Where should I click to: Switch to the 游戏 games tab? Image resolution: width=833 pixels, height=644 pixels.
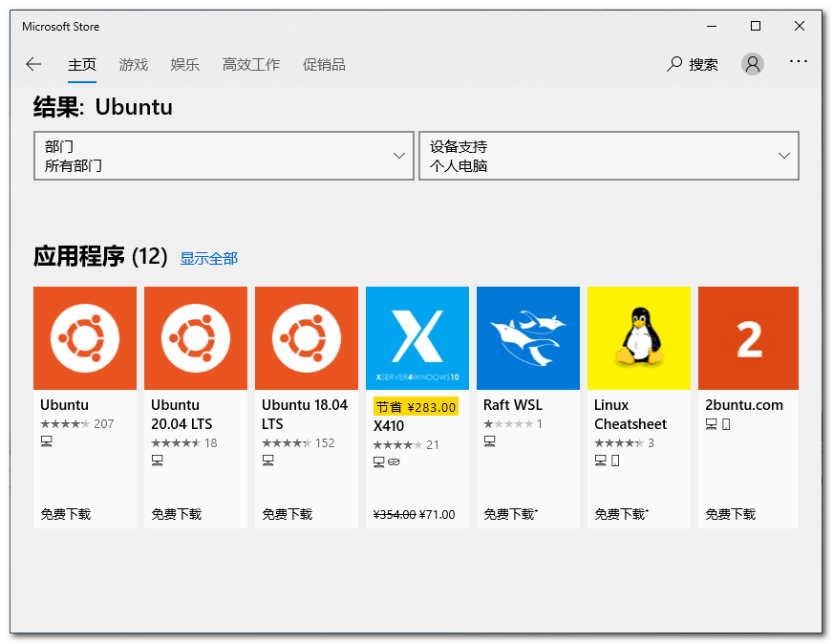coord(134,65)
